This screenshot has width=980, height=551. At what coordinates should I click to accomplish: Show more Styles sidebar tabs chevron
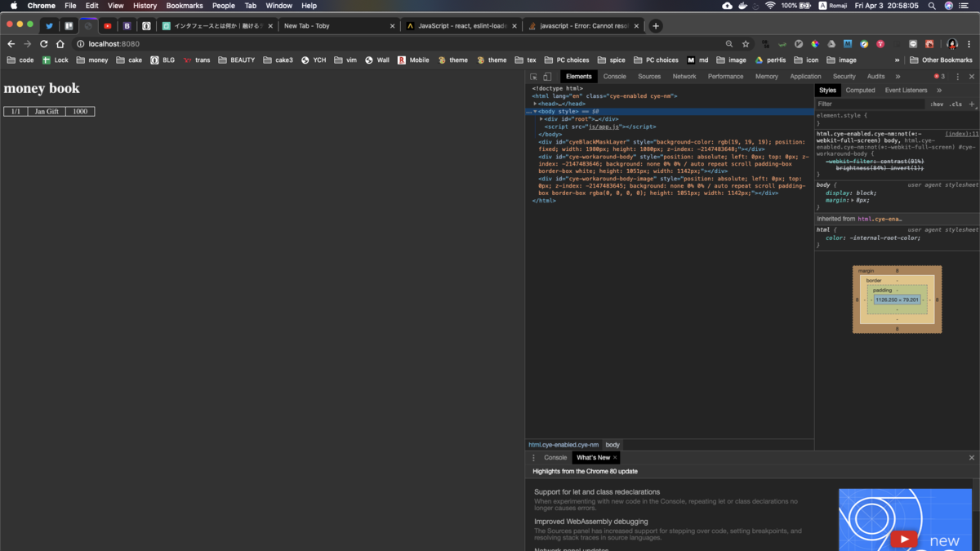tap(939, 91)
